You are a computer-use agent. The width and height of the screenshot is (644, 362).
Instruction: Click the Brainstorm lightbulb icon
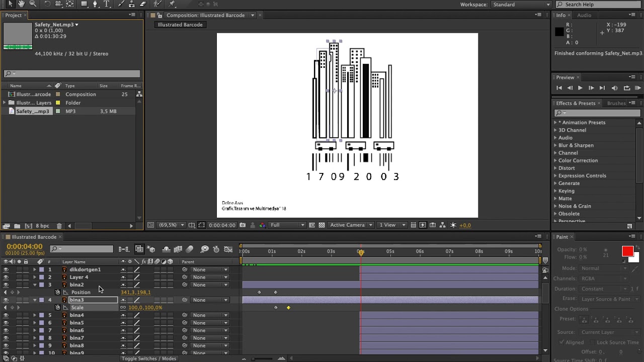[x=205, y=249]
